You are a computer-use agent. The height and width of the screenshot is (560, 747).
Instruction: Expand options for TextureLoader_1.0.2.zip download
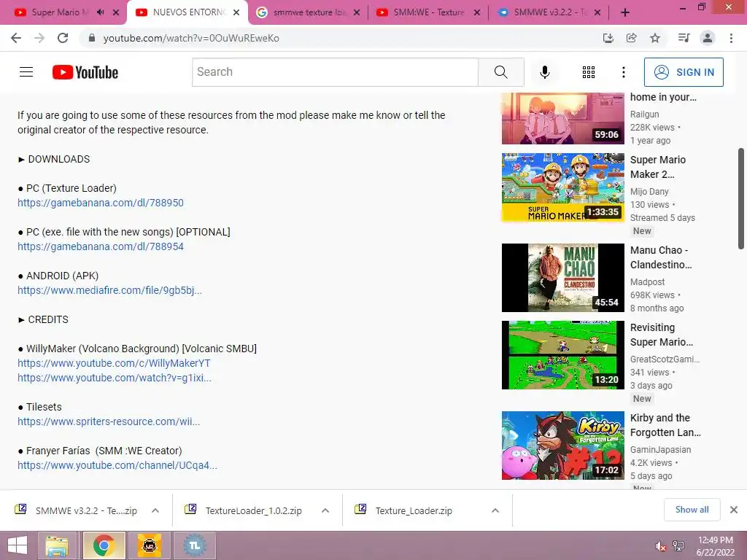pyautogui.click(x=325, y=510)
